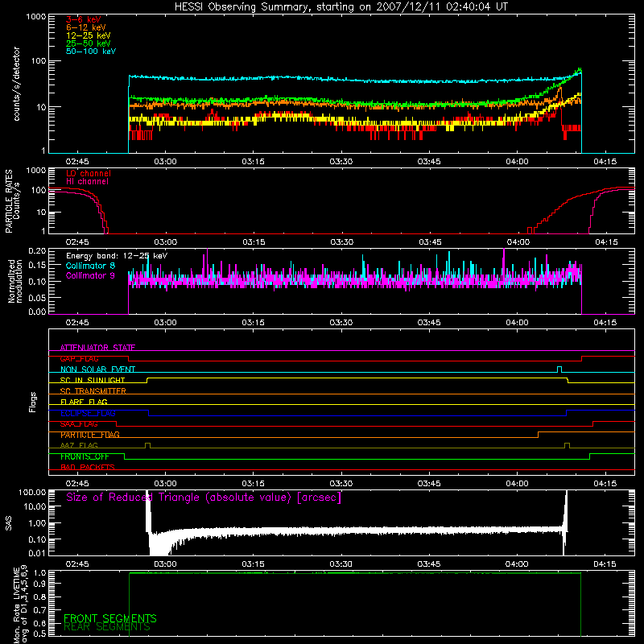Select the FRONT SEGMENTS legend label
This screenshot has width=644, height=644.
(110, 618)
